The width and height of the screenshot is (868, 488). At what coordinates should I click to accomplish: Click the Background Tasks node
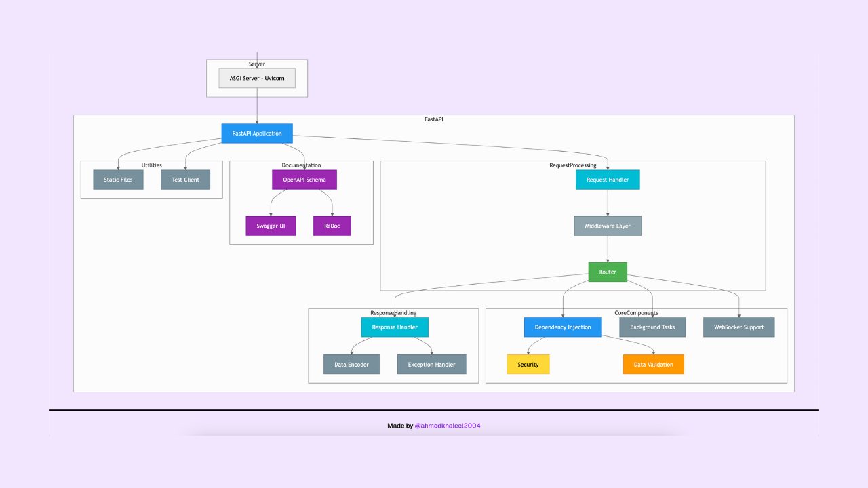pos(652,327)
